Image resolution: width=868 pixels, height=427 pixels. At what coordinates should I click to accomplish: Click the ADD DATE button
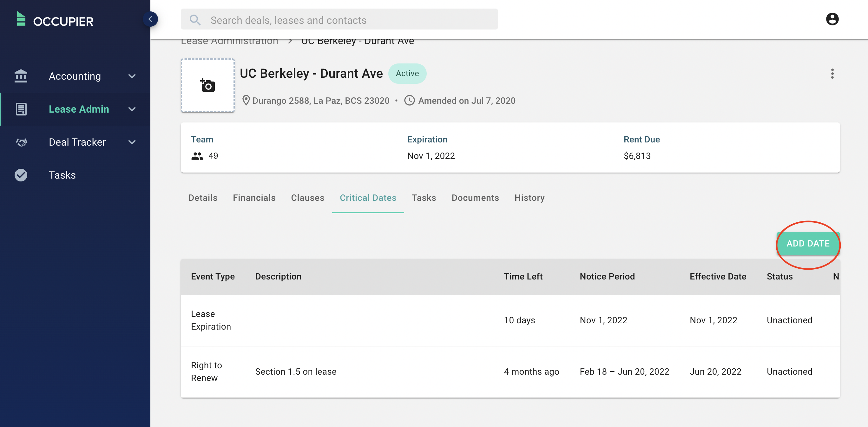coord(808,243)
